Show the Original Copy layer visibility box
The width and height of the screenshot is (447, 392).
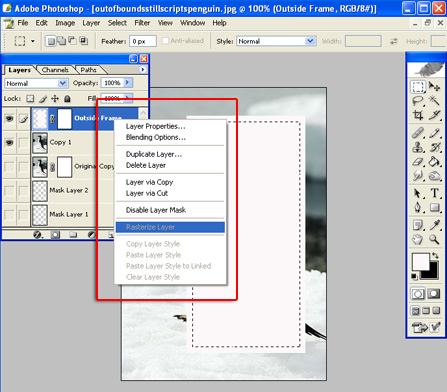click(9, 166)
